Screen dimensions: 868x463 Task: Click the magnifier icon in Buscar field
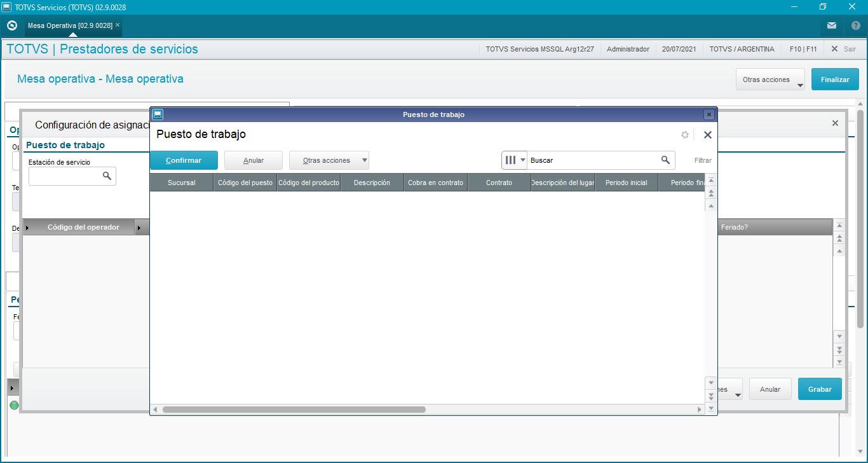[x=665, y=160]
